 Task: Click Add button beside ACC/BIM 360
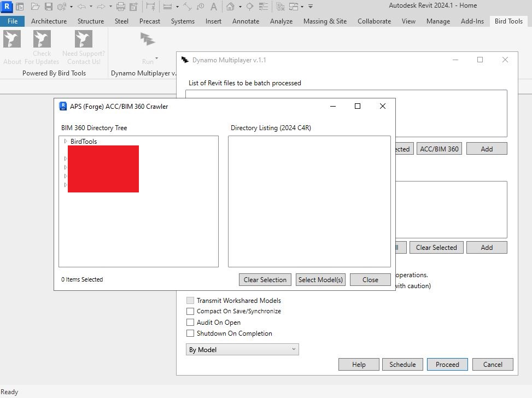pyautogui.click(x=487, y=149)
